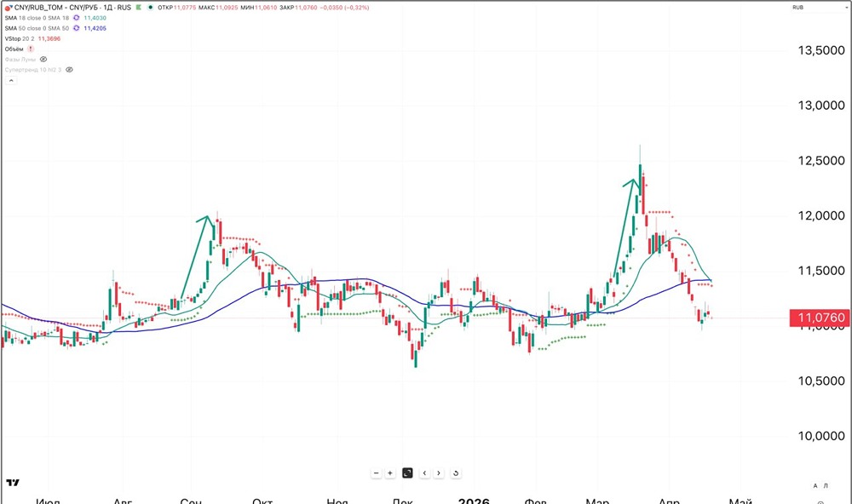This screenshot has width=852, height=504.
Task: Click the current price label 11,0760
Action: click(x=820, y=318)
